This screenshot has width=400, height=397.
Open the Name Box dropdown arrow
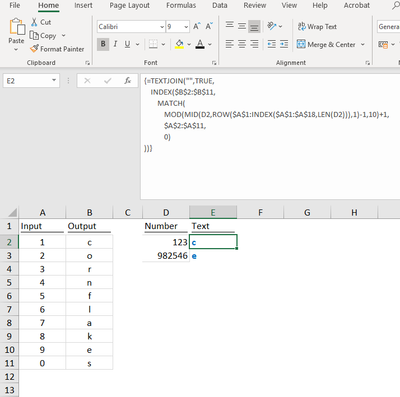(x=54, y=80)
